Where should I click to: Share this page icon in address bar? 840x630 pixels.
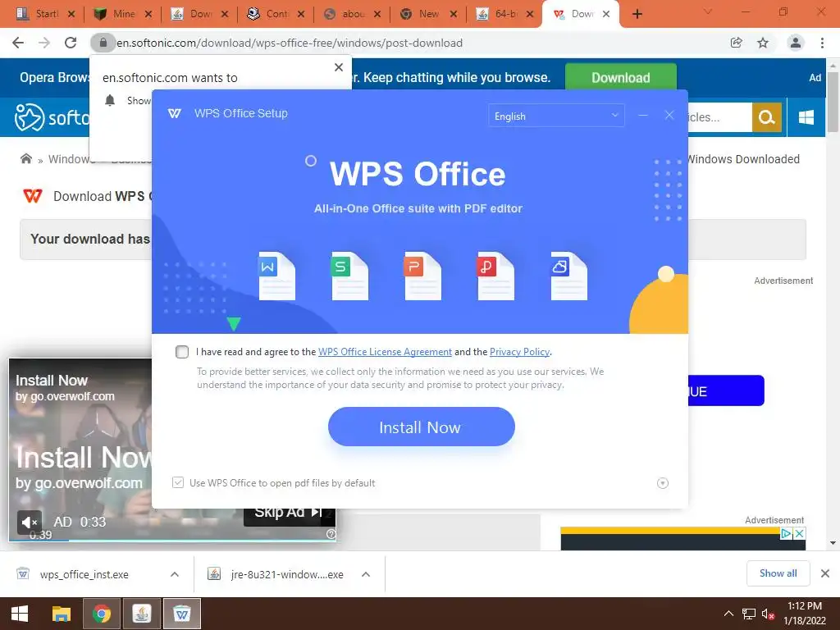(736, 43)
